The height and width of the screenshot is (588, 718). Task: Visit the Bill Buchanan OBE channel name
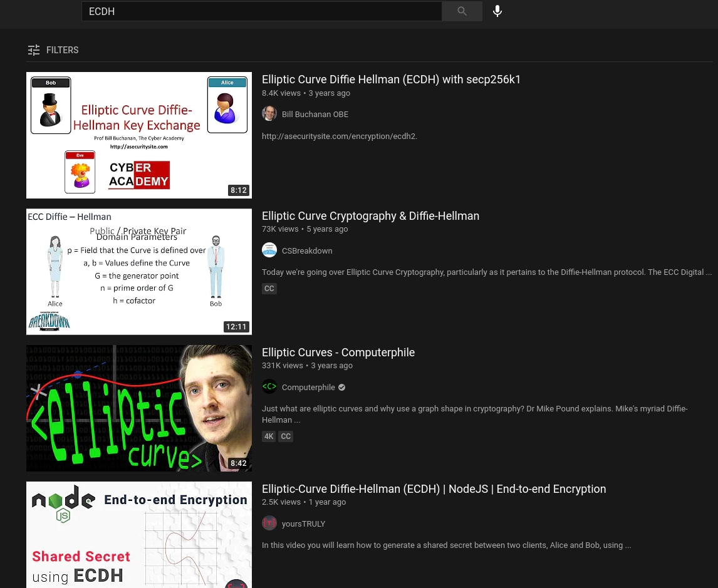(315, 115)
